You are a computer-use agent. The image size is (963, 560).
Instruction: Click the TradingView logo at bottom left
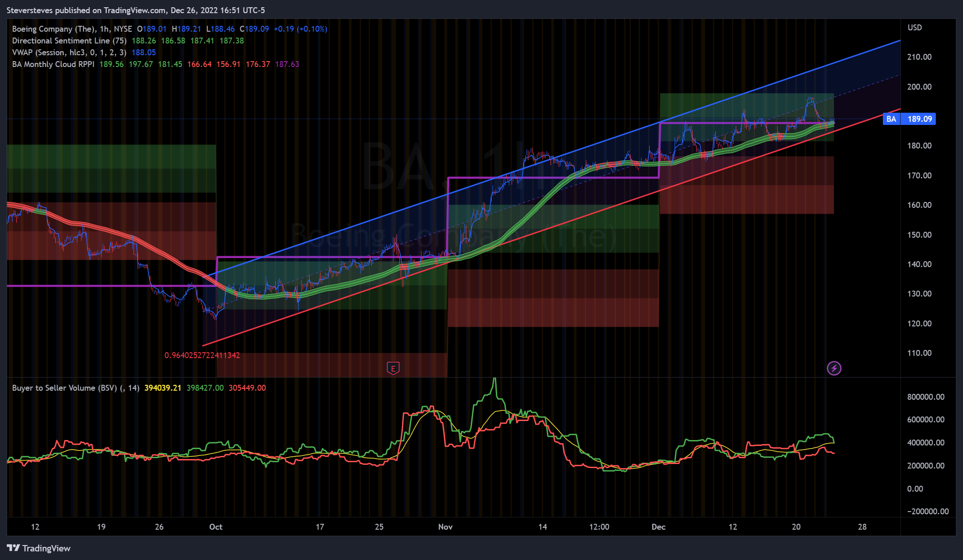pyautogui.click(x=39, y=548)
